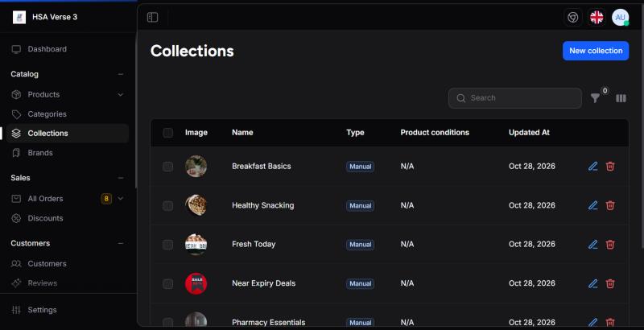The height and width of the screenshot is (330, 644).
Task: Click the Reviews sparkle icon
Action: (x=16, y=283)
